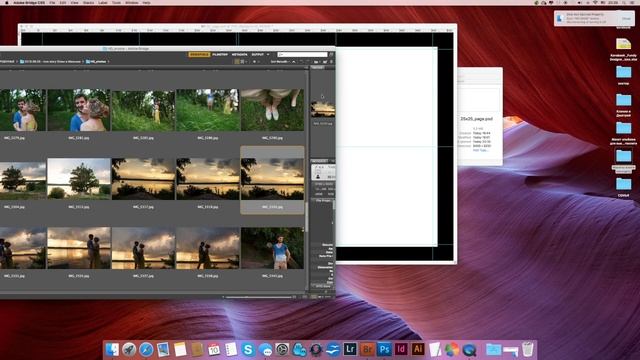Open Messages from the dock
The height and width of the screenshot is (360, 640).
265,349
